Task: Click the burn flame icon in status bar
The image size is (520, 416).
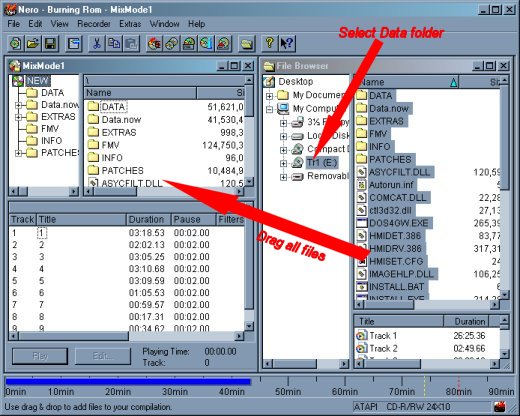Action: (x=500, y=407)
